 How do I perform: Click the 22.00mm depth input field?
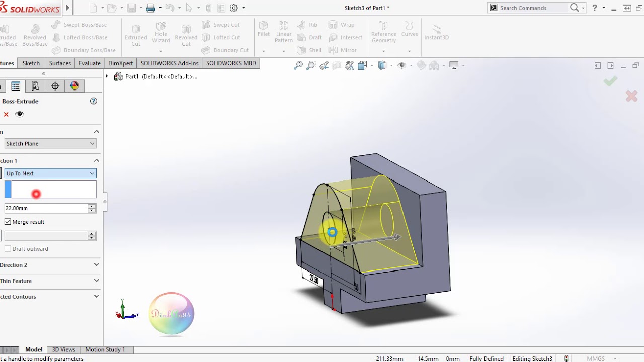46,208
